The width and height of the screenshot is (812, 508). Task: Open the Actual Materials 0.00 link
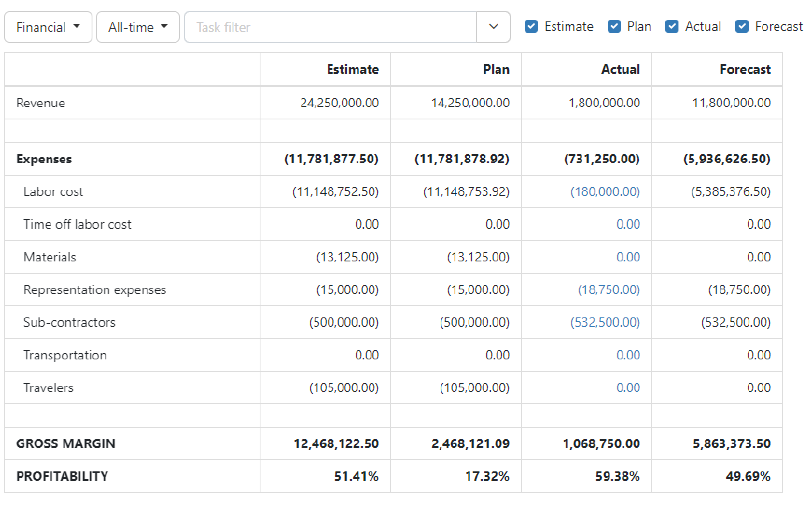[x=628, y=257]
